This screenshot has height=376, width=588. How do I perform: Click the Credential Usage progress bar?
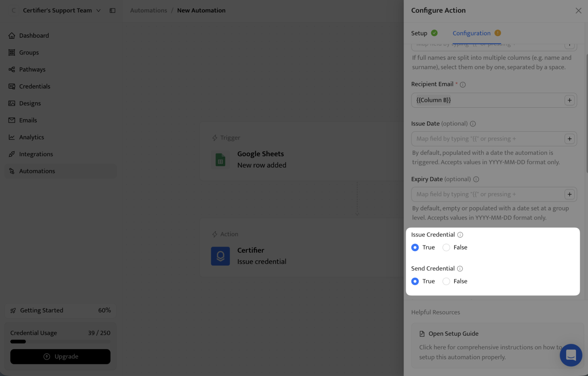click(60, 342)
